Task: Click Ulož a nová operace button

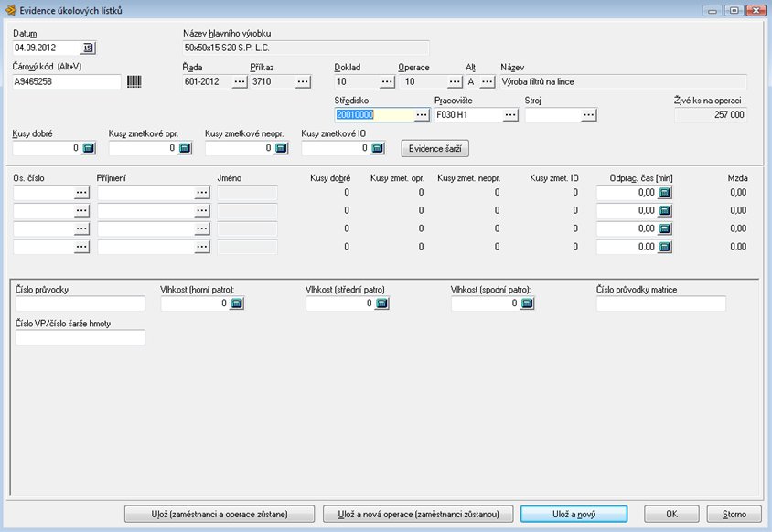Action: pyautogui.click(x=418, y=515)
